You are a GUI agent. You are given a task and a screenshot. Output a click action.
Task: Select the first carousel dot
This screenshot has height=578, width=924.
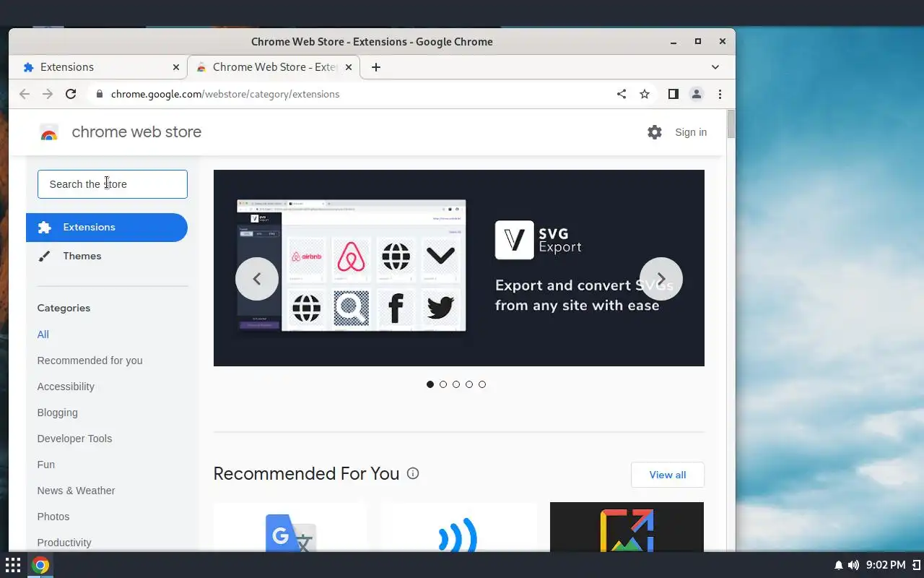tap(430, 384)
